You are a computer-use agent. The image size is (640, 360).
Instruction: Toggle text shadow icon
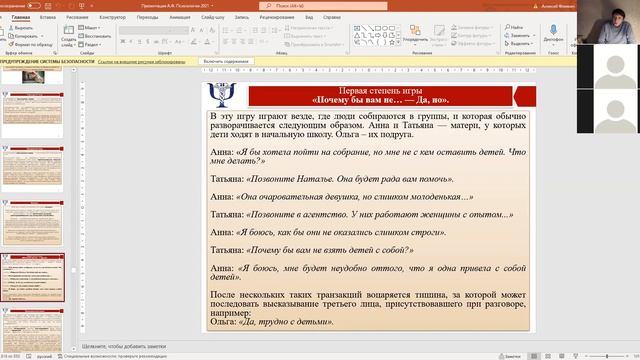147,42
